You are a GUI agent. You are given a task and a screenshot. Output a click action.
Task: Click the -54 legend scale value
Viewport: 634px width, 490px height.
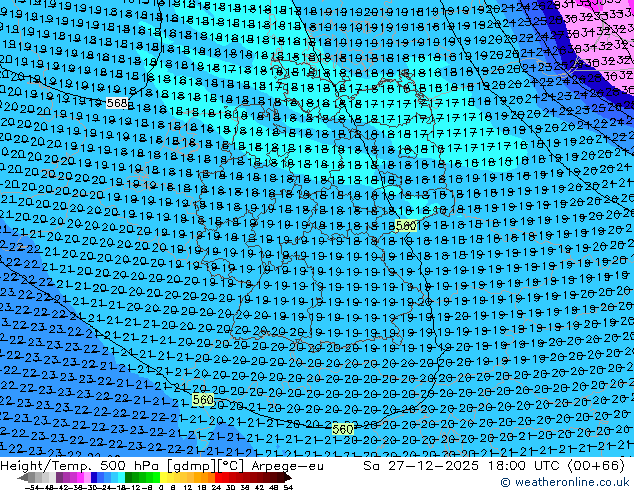point(32,487)
